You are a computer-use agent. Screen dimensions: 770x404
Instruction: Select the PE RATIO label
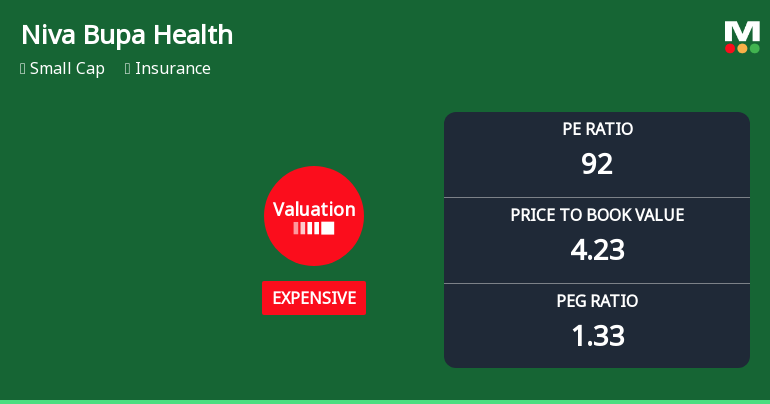[597, 129]
